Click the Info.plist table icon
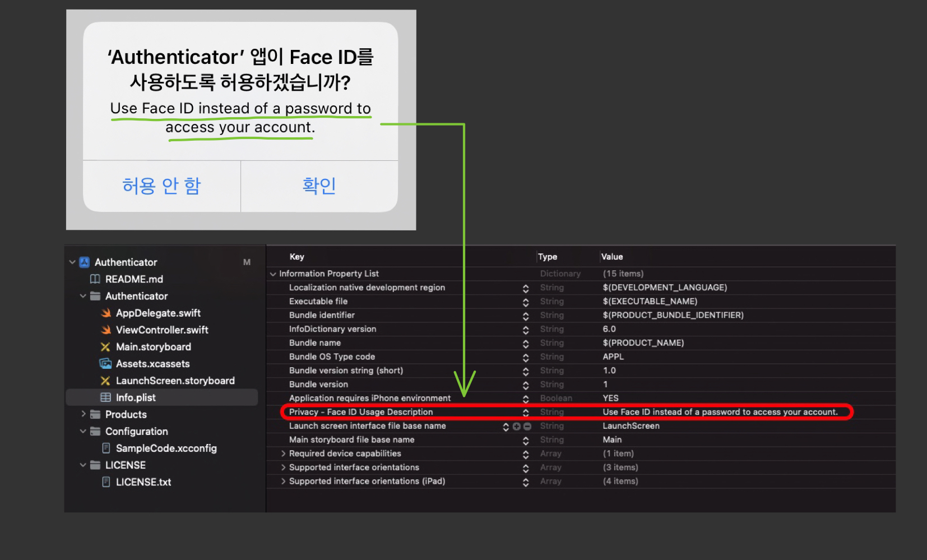 pyautogui.click(x=105, y=397)
